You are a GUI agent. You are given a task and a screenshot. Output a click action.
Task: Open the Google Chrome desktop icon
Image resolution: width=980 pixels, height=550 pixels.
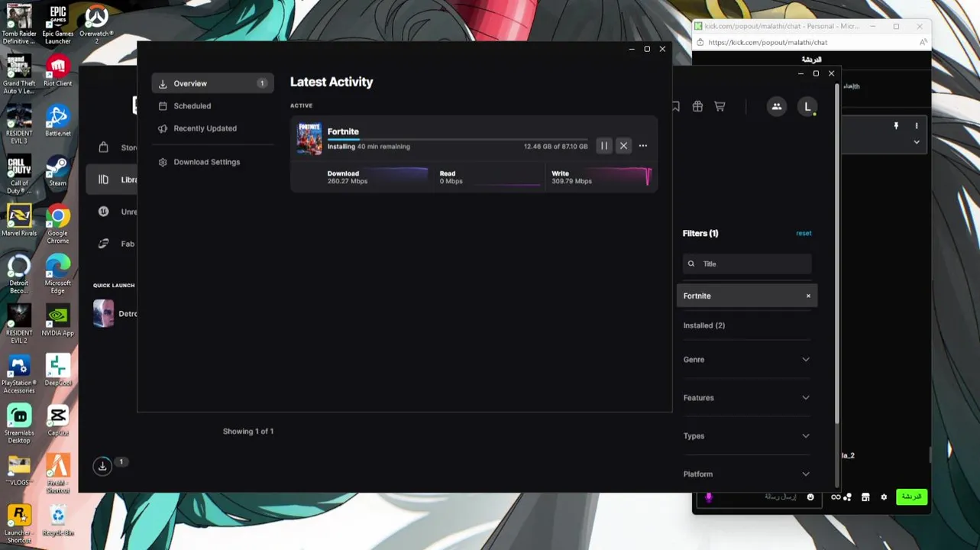pyautogui.click(x=57, y=225)
